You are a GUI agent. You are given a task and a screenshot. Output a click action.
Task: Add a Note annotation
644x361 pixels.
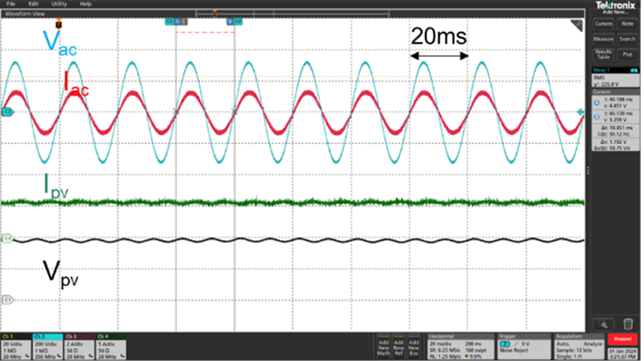tap(627, 23)
